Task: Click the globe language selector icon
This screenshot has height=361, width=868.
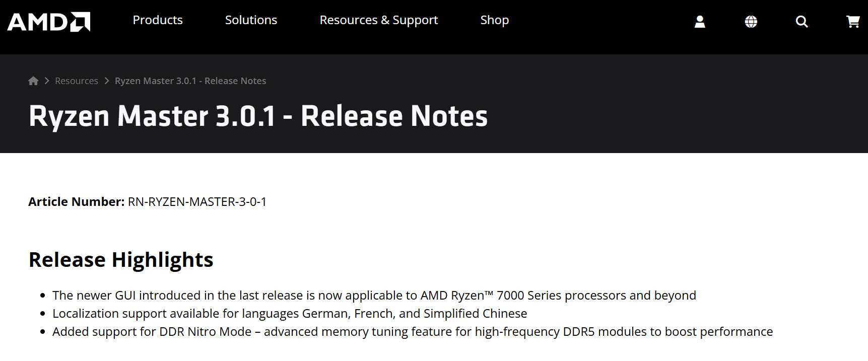Action: coord(751,22)
